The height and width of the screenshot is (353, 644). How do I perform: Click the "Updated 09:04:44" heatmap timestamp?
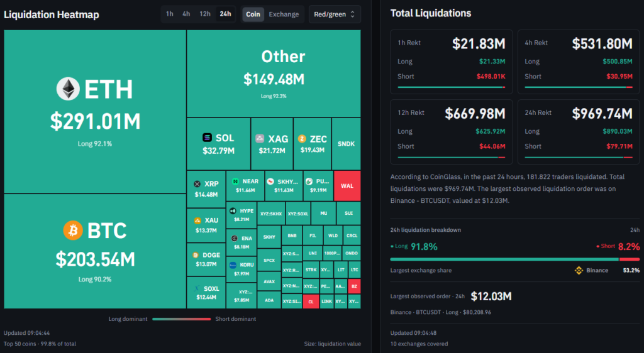26,333
